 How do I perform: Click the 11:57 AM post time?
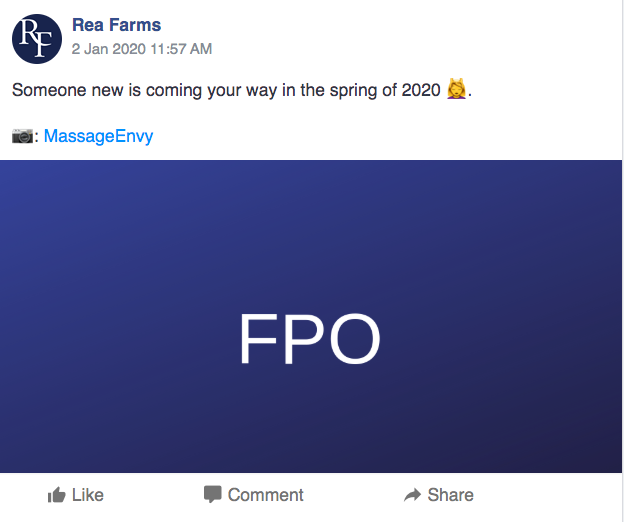(180, 48)
